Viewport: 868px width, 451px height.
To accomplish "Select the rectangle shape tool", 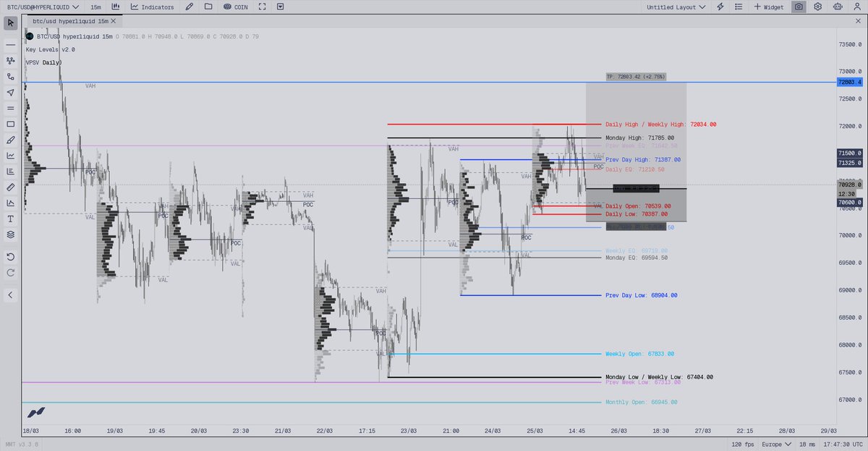I will tap(11, 124).
